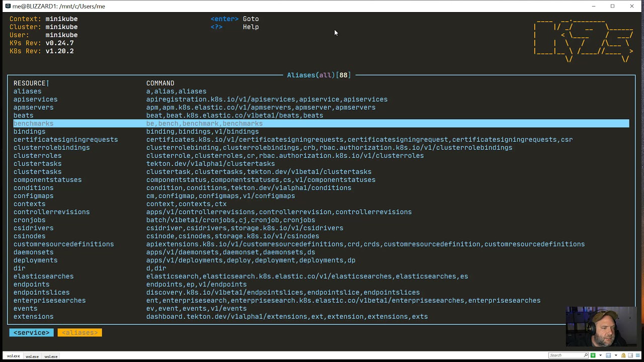The height and width of the screenshot is (362, 644).
Task: Open the dropdown arrow beside the console number icon
Action: point(616,355)
